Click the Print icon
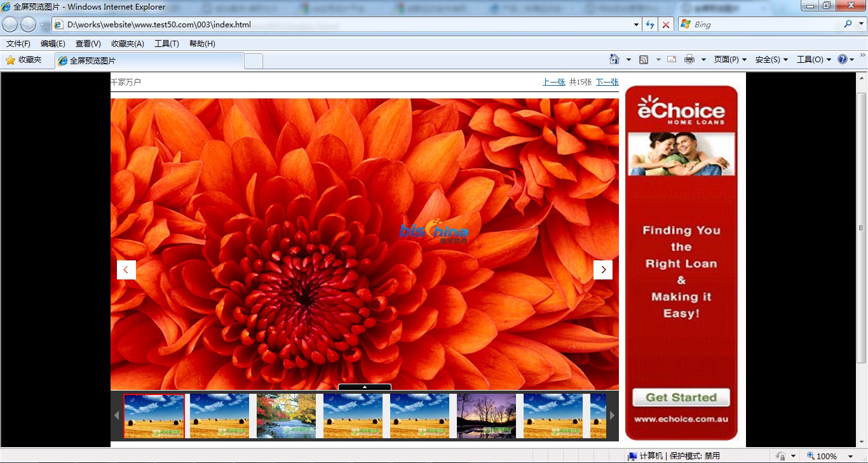868x463 pixels. (x=689, y=60)
